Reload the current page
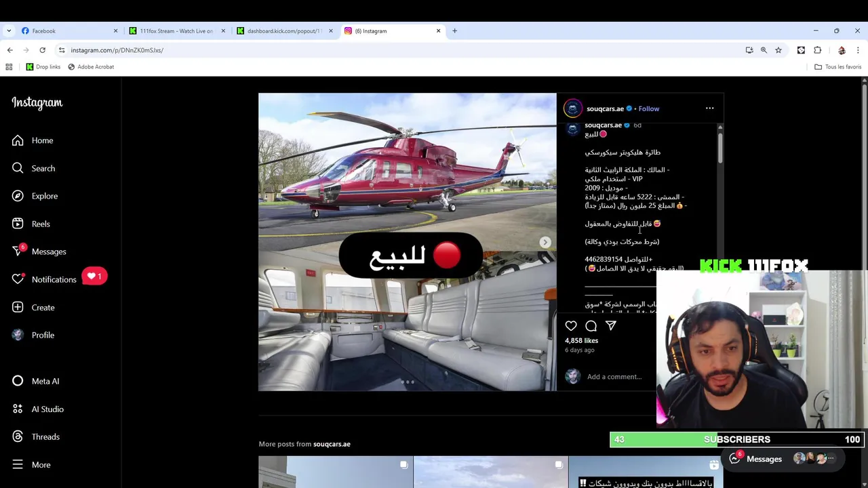 point(42,50)
